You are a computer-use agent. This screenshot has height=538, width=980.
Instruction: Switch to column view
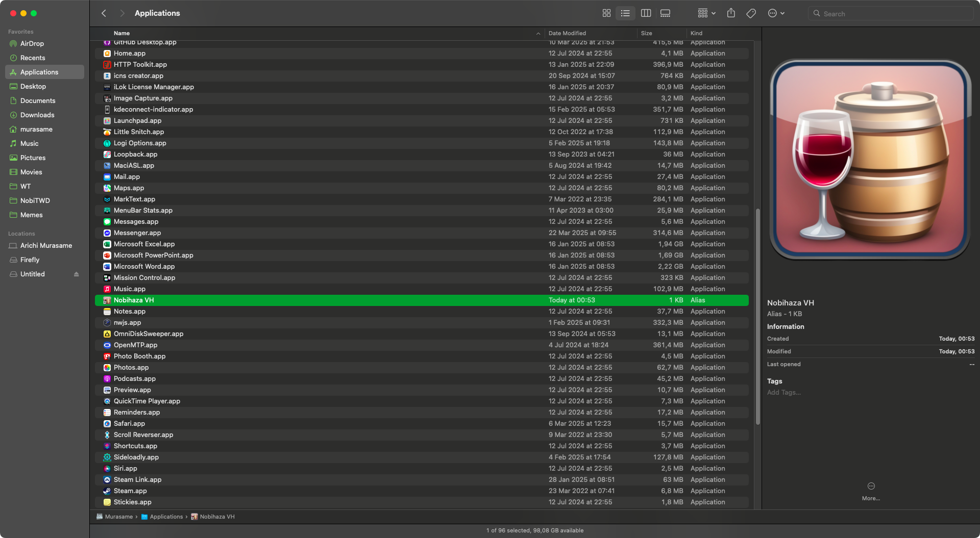coord(646,13)
